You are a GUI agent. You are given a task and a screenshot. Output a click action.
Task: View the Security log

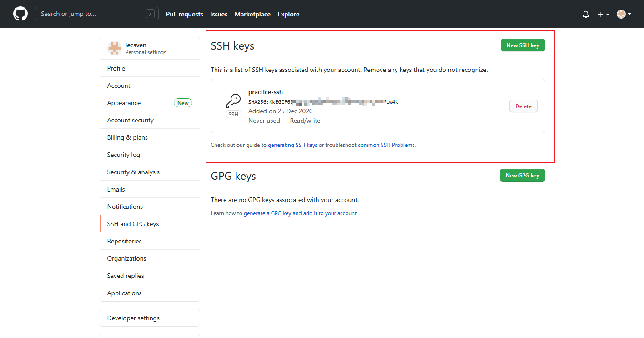[x=150, y=155]
